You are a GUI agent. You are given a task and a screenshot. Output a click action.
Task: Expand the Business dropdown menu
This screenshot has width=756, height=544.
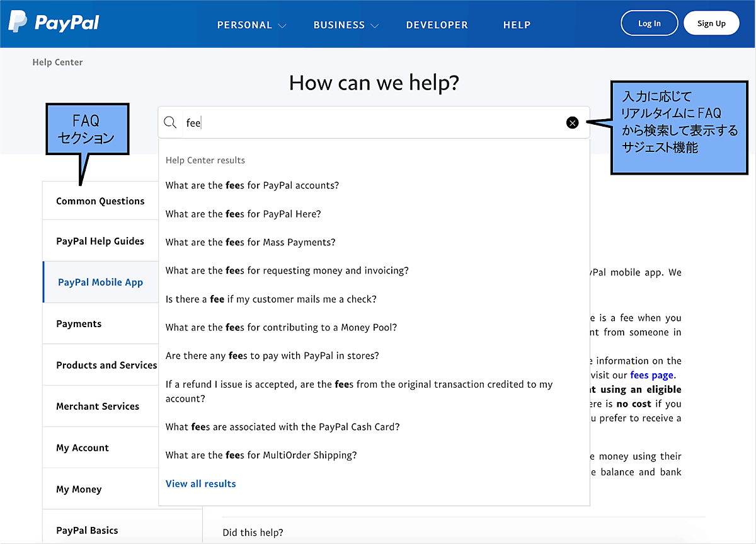point(346,25)
